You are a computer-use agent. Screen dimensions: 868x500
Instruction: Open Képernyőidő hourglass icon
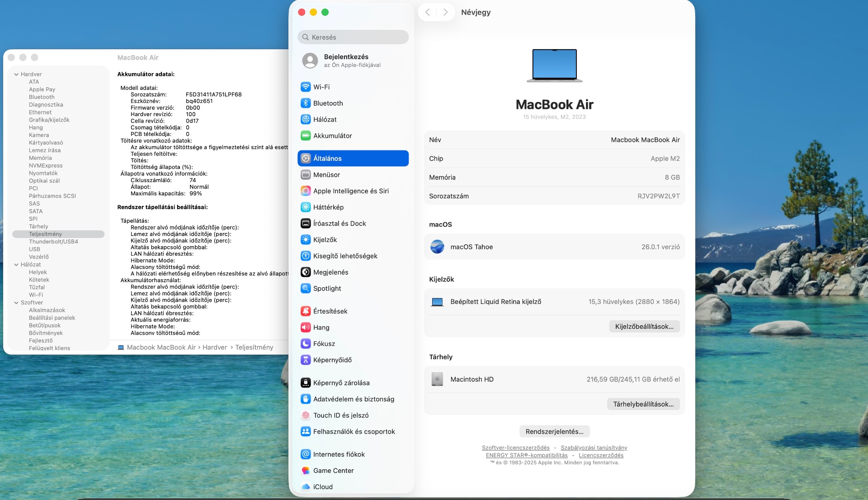click(306, 360)
